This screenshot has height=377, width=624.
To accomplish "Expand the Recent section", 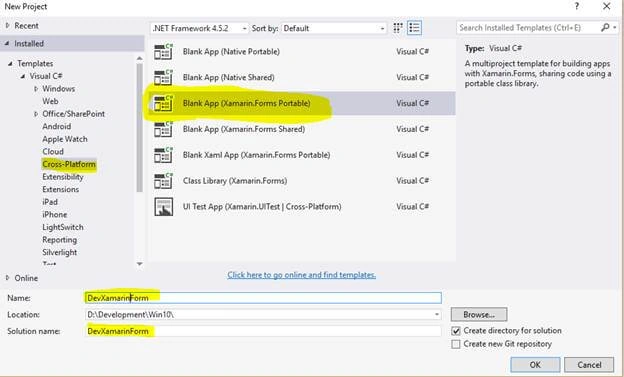I will click(7, 25).
